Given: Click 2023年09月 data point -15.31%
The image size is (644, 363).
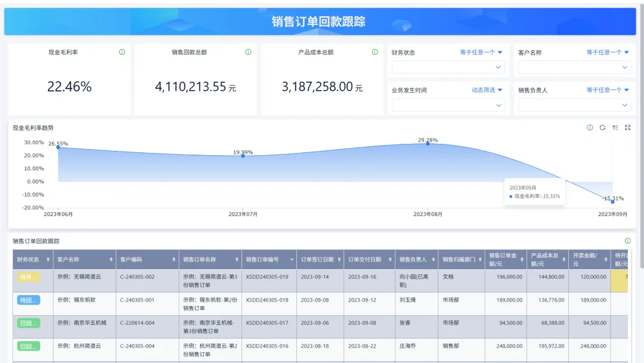Looking at the screenshot, I should (612, 202).
